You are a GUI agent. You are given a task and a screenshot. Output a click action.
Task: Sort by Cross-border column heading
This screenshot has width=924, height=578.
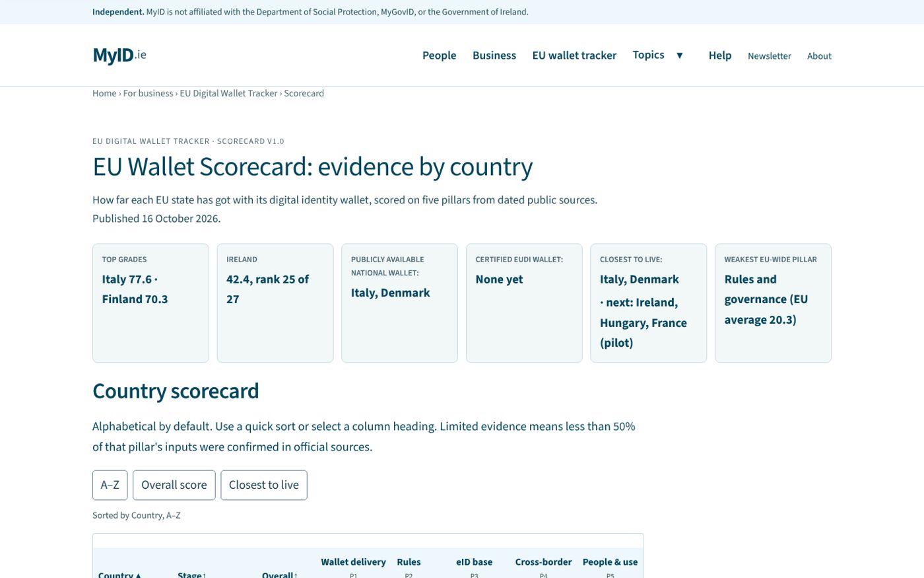(x=543, y=562)
